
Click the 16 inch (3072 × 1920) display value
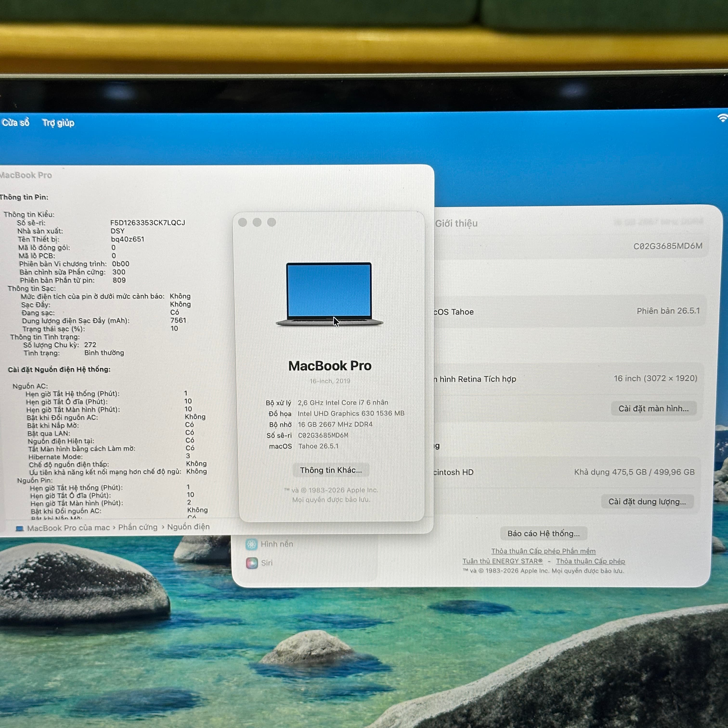(x=655, y=378)
